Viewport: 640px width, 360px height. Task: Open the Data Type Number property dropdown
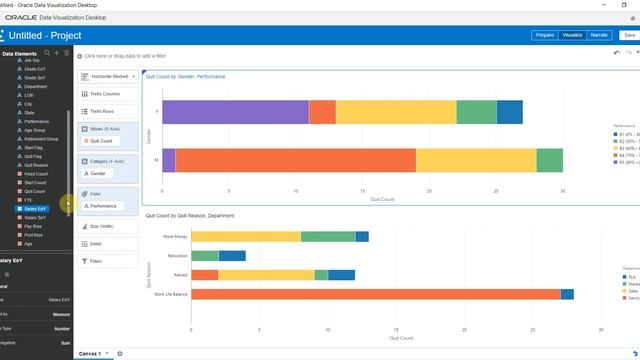click(x=62, y=329)
